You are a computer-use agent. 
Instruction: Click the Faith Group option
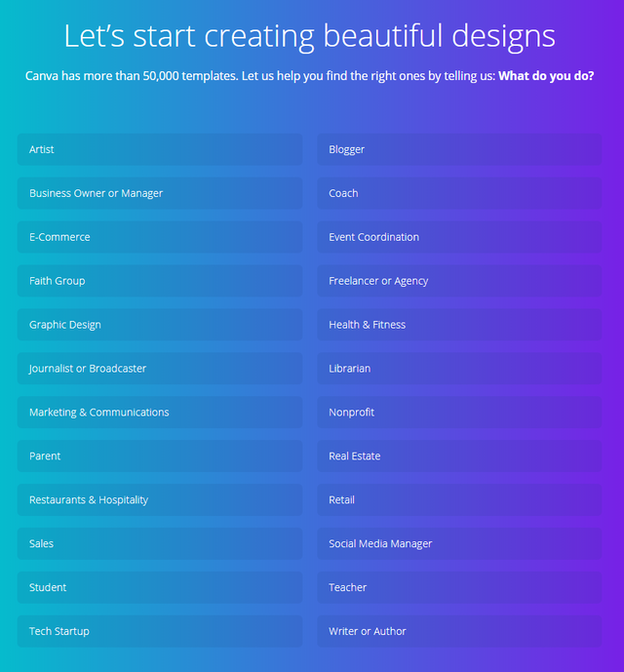coord(160,281)
